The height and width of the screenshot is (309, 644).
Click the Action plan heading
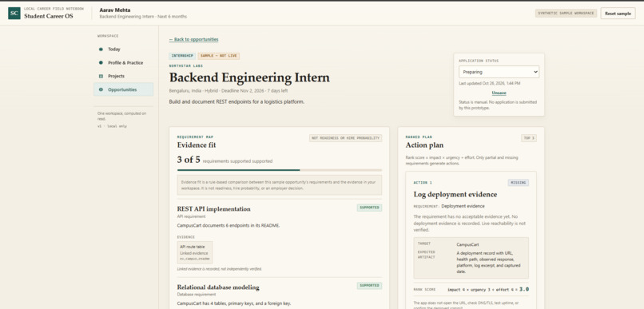(424, 145)
